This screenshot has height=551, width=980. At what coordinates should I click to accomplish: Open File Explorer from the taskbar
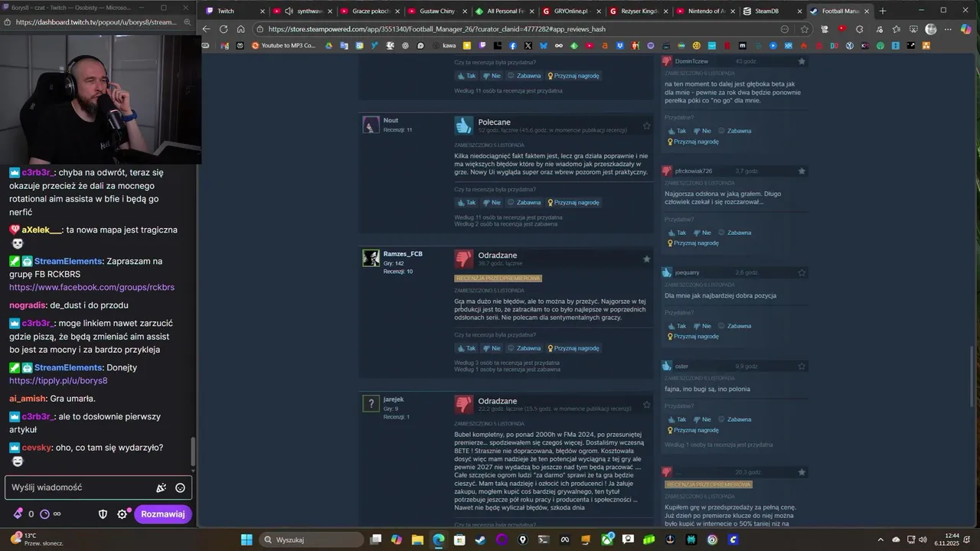(x=417, y=540)
